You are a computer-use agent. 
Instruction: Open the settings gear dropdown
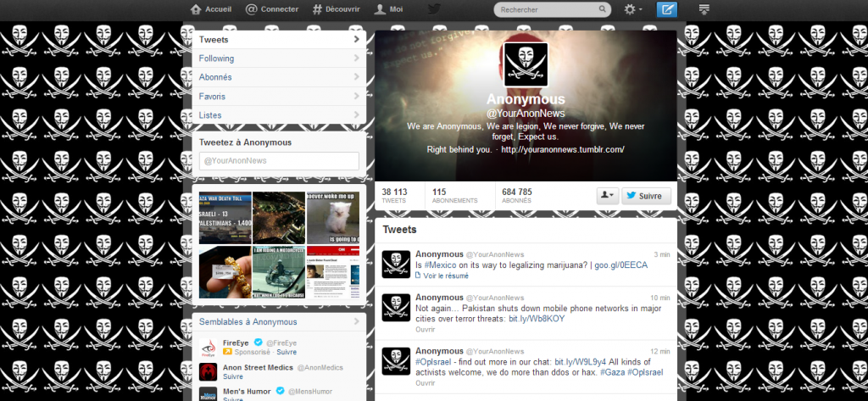632,9
